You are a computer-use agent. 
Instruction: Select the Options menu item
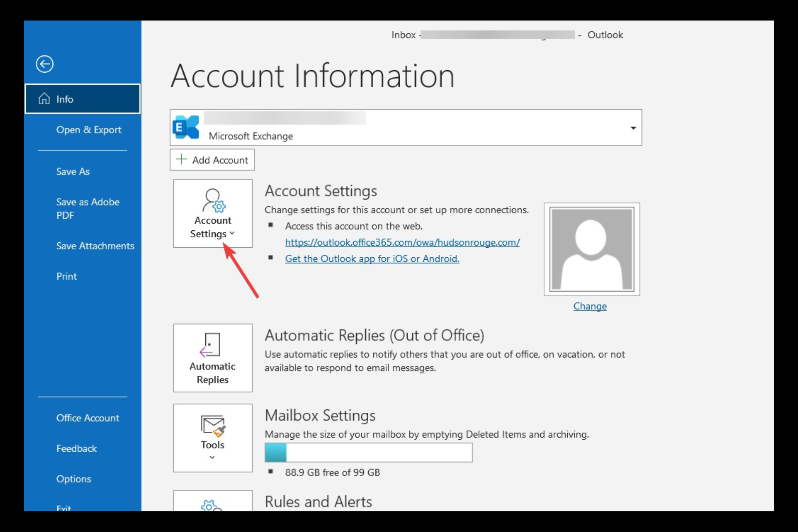point(72,478)
